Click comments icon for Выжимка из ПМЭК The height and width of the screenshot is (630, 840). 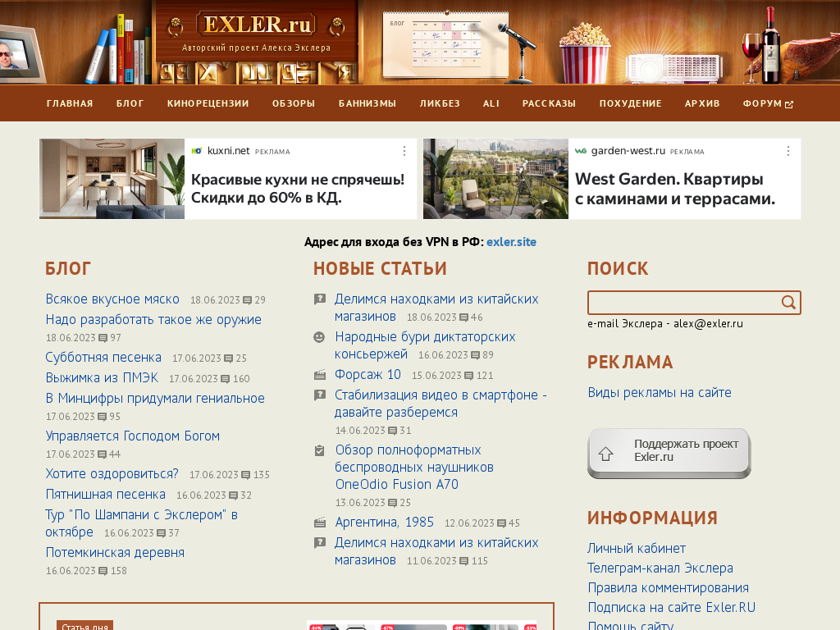coord(226,379)
